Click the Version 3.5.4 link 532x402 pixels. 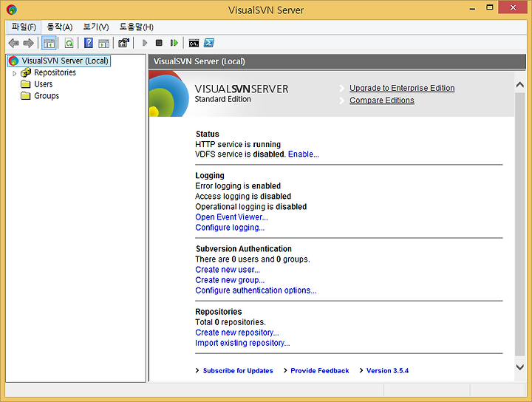(x=387, y=371)
